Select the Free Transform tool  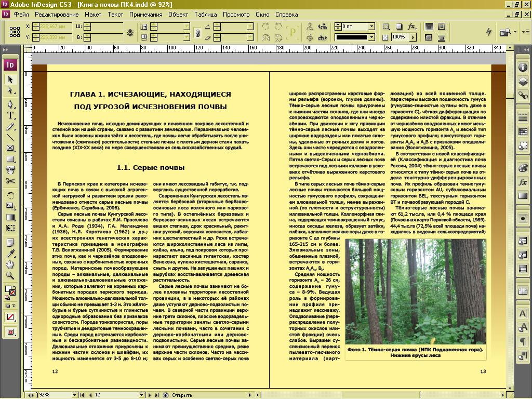tap(10, 228)
